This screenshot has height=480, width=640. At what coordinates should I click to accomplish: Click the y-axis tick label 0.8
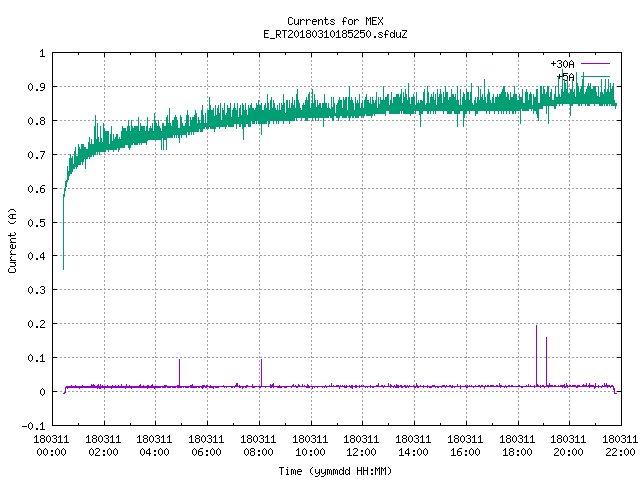point(36,121)
